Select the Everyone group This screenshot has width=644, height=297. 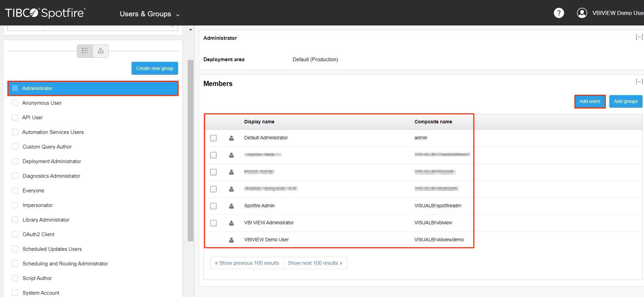pos(33,191)
